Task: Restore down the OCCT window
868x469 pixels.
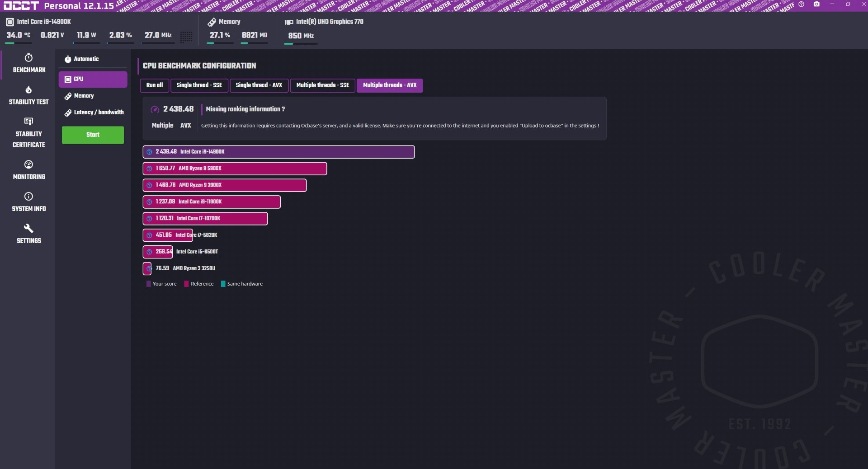Action: click(x=848, y=4)
